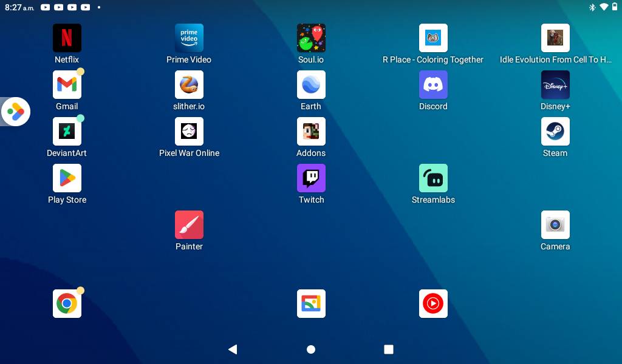Open the Play Store
The height and width of the screenshot is (364, 622).
point(67,178)
